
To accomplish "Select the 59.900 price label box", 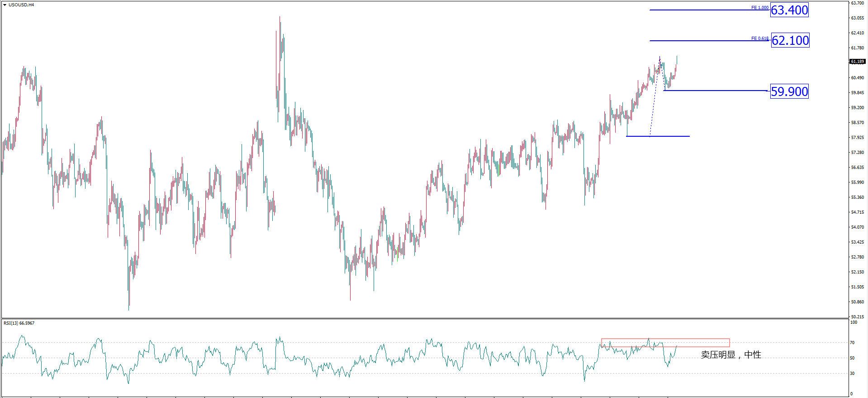I will click(789, 91).
